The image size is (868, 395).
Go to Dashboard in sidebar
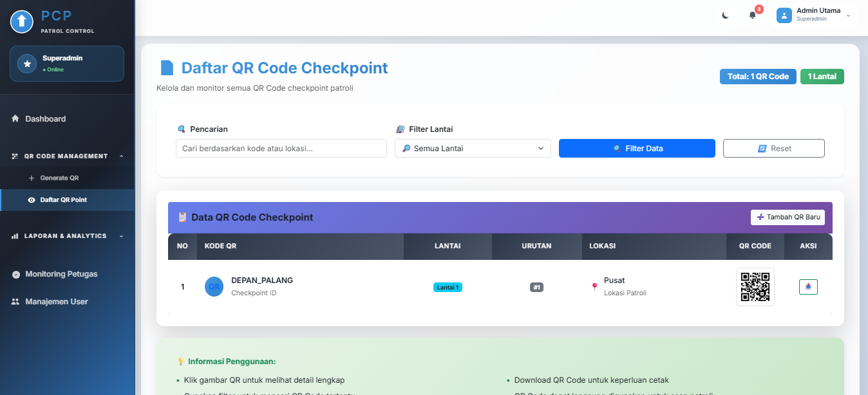point(45,119)
